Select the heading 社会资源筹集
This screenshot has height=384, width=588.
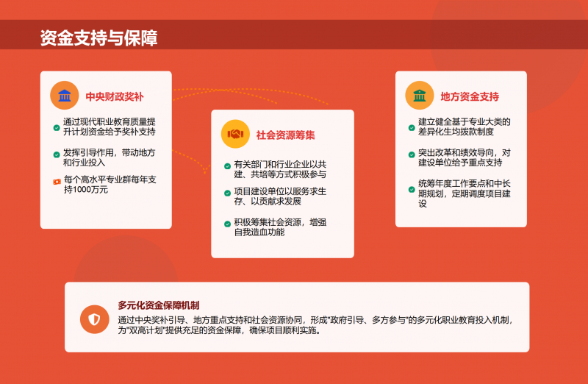pyautogui.click(x=285, y=135)
